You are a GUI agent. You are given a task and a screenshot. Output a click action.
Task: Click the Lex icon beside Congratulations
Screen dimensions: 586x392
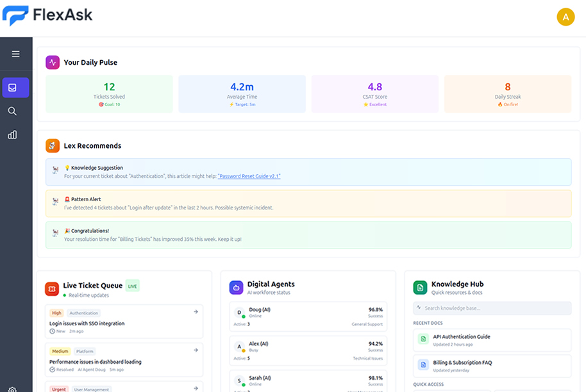click(x=55, y=233)
